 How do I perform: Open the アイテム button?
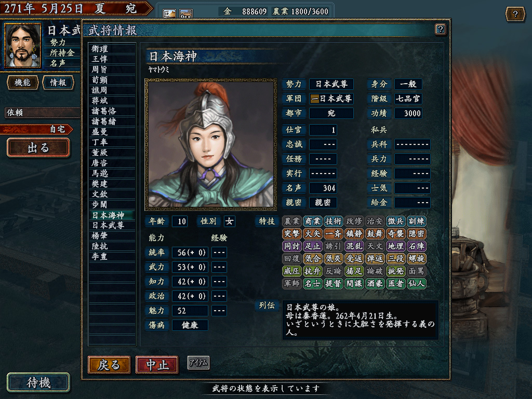coord(198,363)
